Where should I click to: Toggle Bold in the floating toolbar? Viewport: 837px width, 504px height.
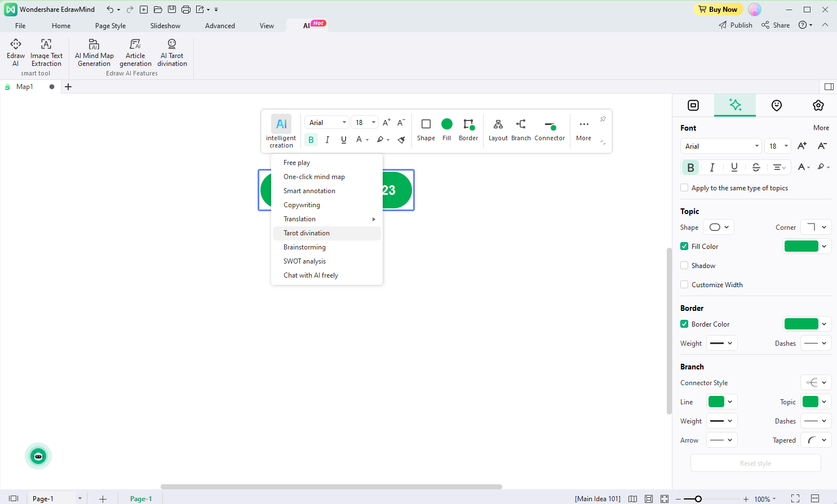pos(311,140)
